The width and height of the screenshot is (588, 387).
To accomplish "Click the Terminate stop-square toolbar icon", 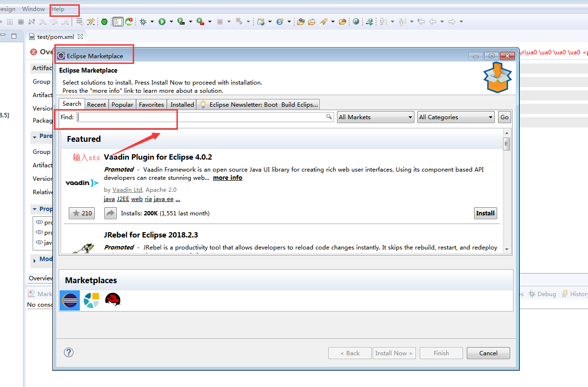I will click(x=21, y=22).
